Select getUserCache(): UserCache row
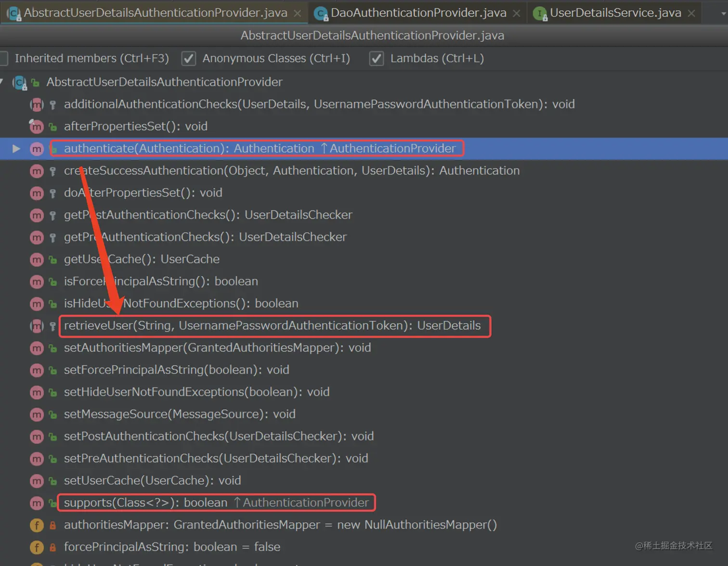 click(364, 259)
